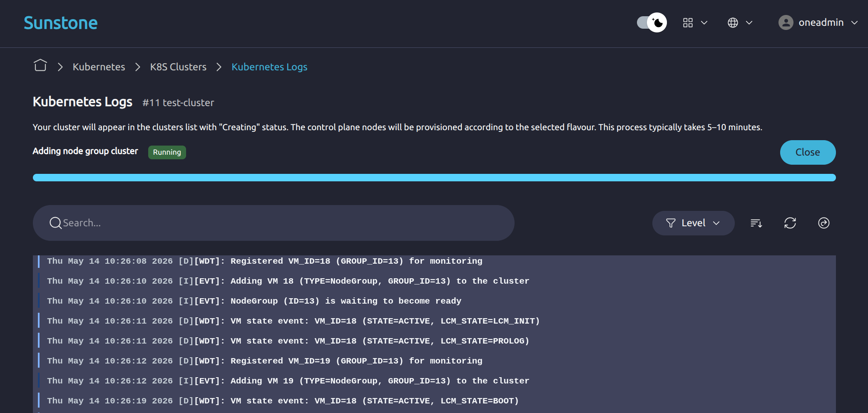Open the oneadmin account menu
The height and width of the screenshot is (413, 868).
(818, 22)
